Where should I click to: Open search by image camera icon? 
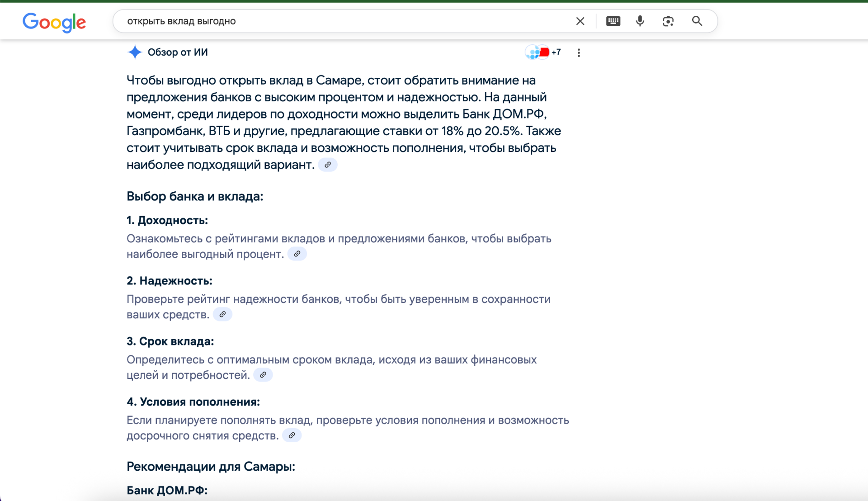(x=668, y=21)
